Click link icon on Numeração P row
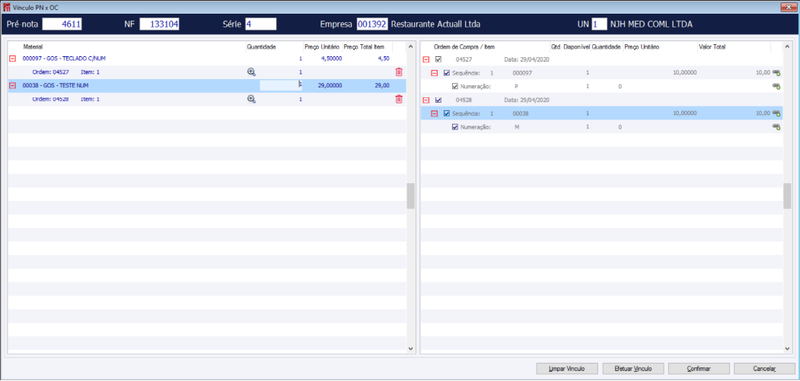 tap(777, 87)
